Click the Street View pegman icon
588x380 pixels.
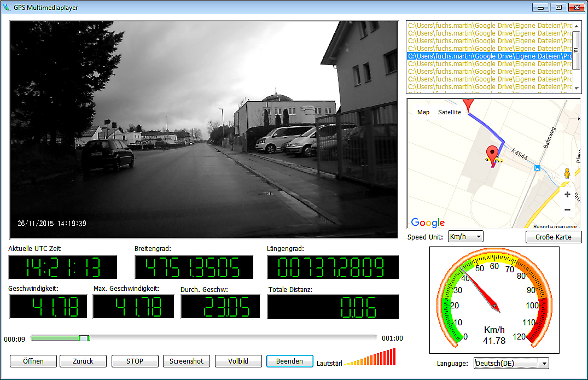pyautogui.click(x=568, y=173)
